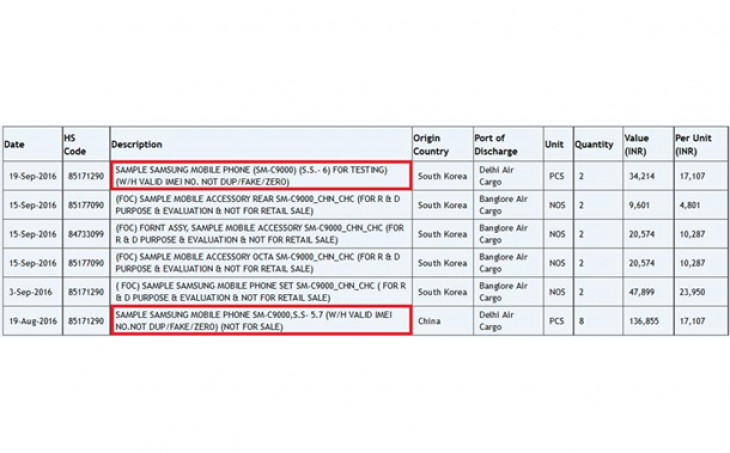Click the Origin Country column header
This screenshot has width=730, height=453.
point(443,144)
